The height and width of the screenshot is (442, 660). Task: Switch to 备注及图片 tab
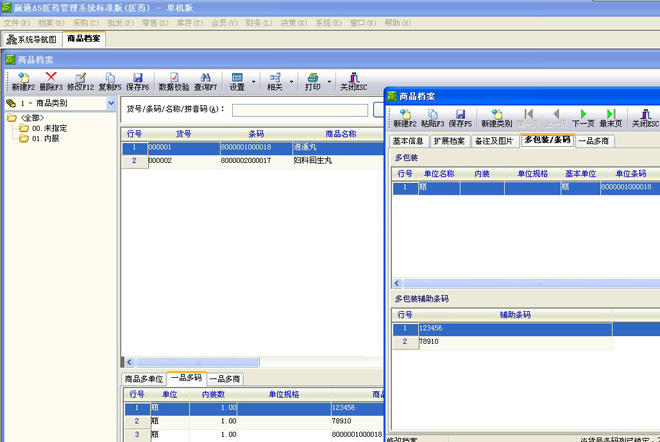coord(495,141)
